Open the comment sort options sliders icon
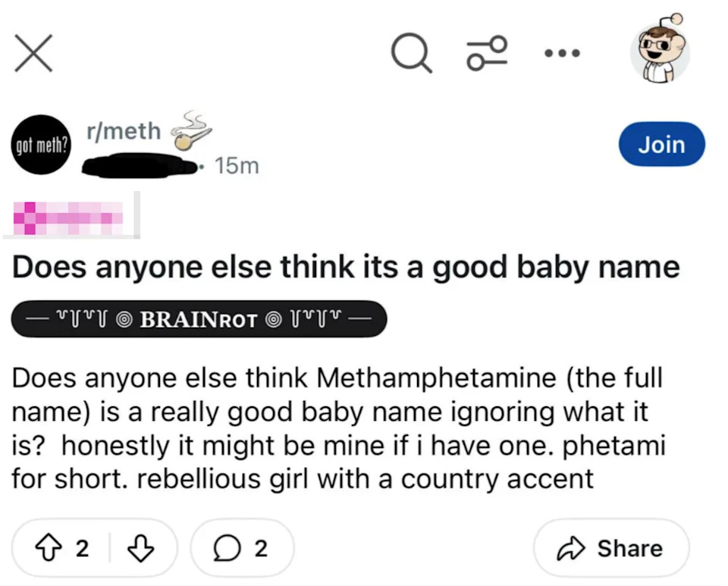728x586 pixels. coord(487,54)
